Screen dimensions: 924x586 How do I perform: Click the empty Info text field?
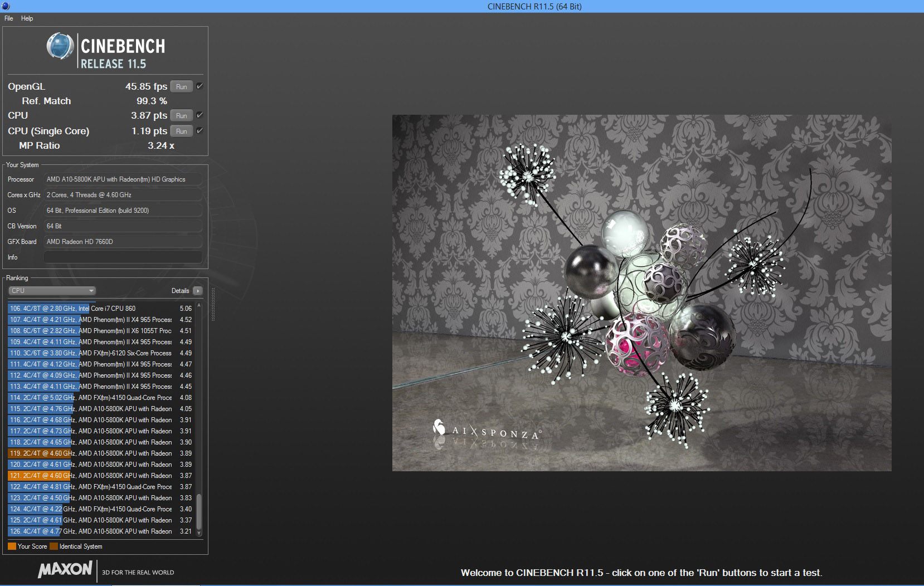(x=123, y=257)
